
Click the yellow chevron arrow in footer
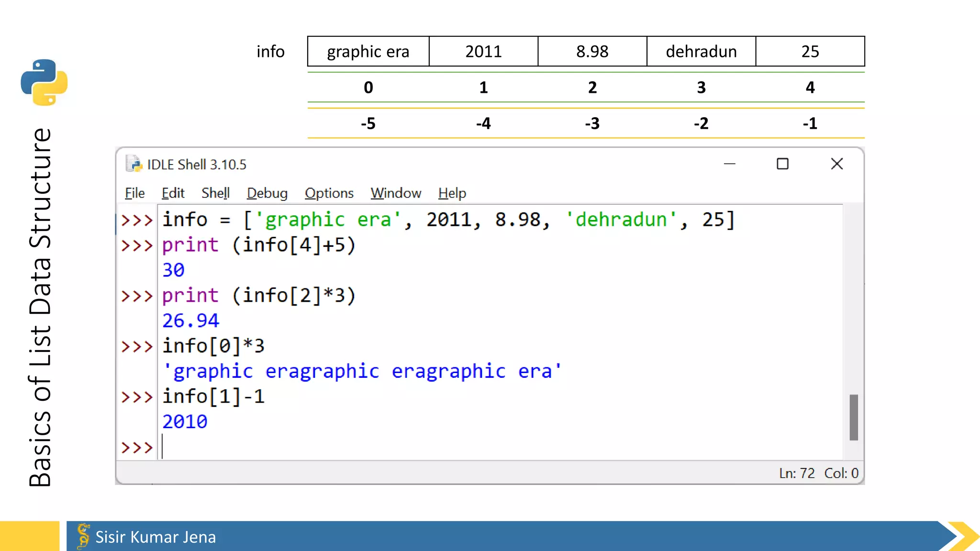(x=964, y=536)
